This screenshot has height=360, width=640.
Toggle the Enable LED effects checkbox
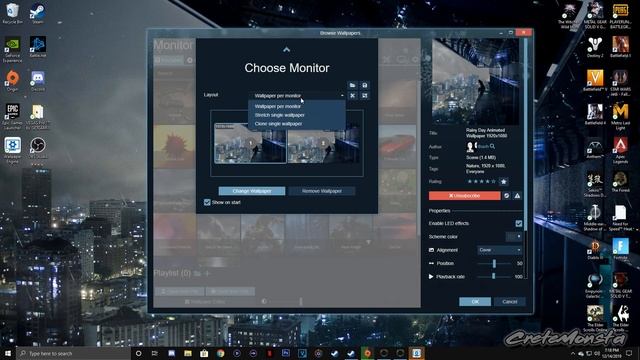point(518,223)
